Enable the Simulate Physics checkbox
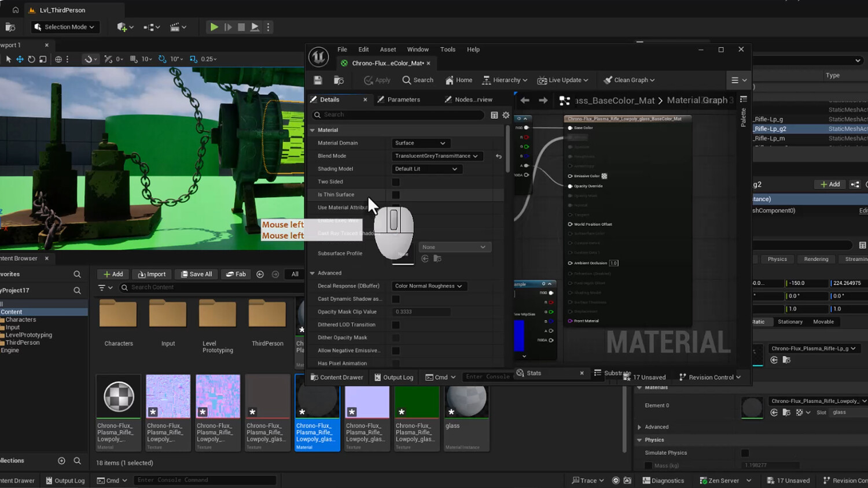 745,453
